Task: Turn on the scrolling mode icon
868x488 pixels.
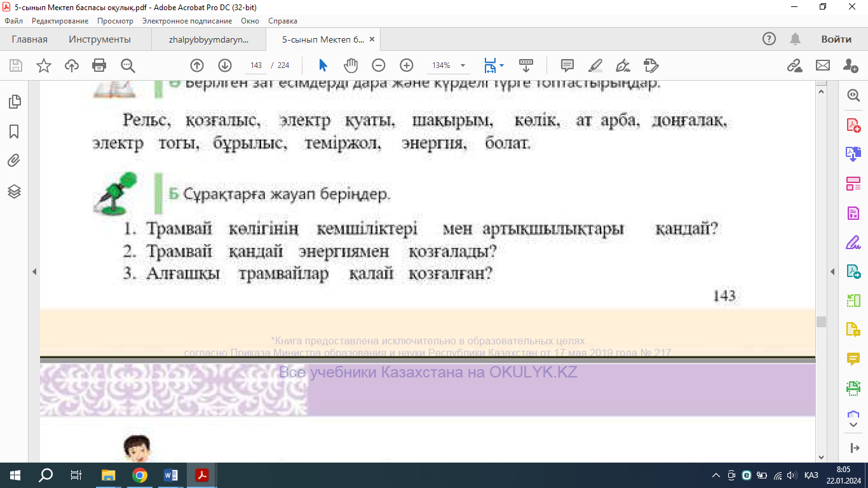Action: [x=526, y=65]
